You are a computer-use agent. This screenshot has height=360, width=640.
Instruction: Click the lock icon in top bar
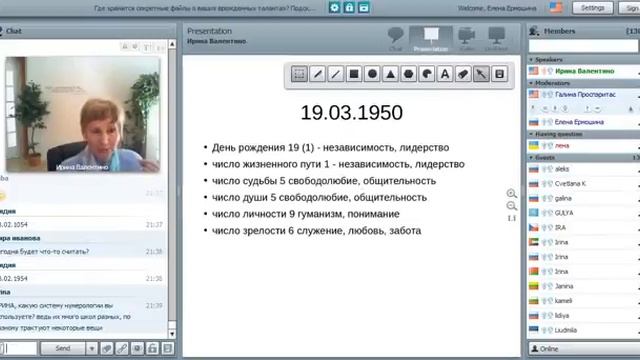click(349, 7)
